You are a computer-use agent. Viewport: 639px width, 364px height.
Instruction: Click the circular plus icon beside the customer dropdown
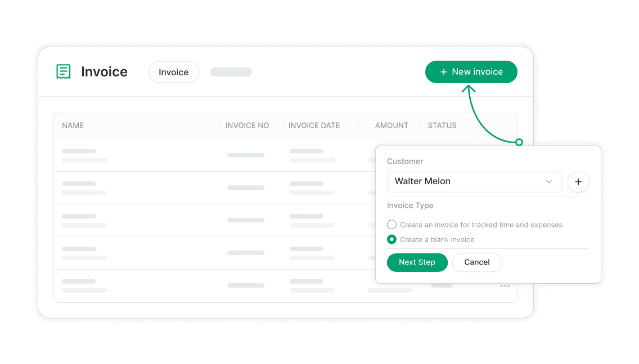[578, 181]
